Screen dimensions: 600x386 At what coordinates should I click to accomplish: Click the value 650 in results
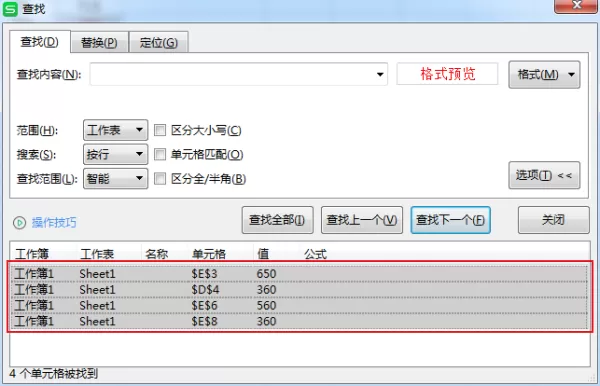point(266,274)
